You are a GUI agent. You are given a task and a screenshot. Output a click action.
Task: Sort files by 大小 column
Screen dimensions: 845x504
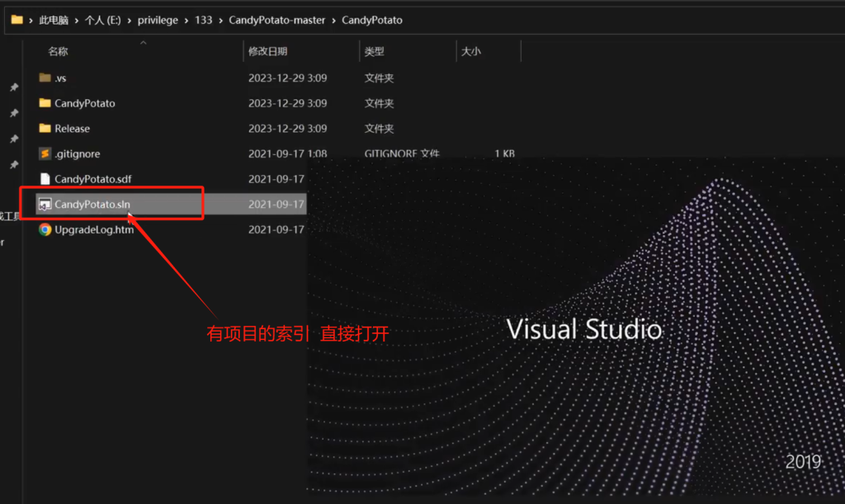[x=471, y=51]
